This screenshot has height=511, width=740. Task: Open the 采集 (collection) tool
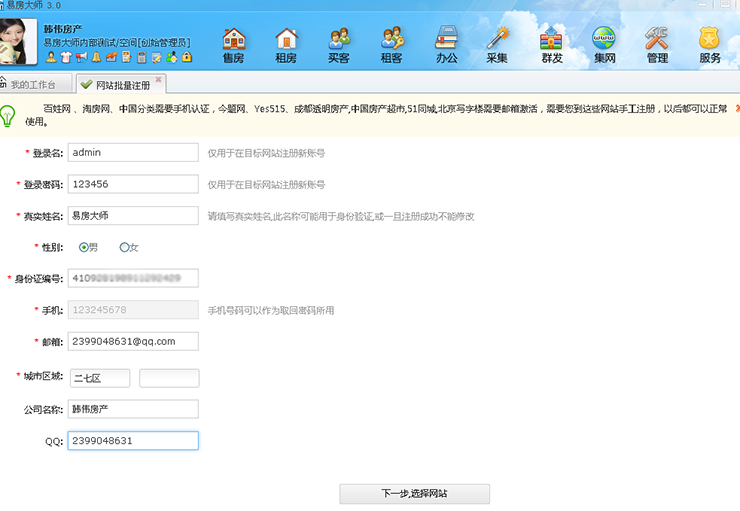(498, 45)
